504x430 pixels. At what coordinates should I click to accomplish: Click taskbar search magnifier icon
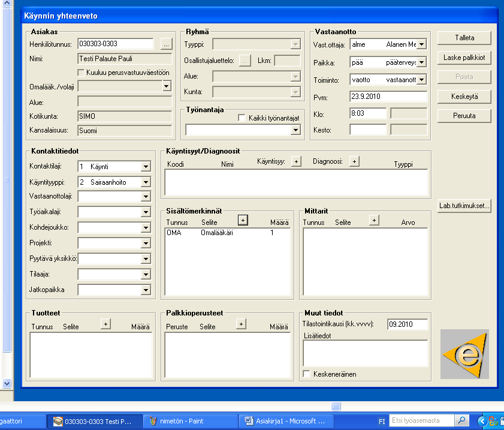pos(461,420)
